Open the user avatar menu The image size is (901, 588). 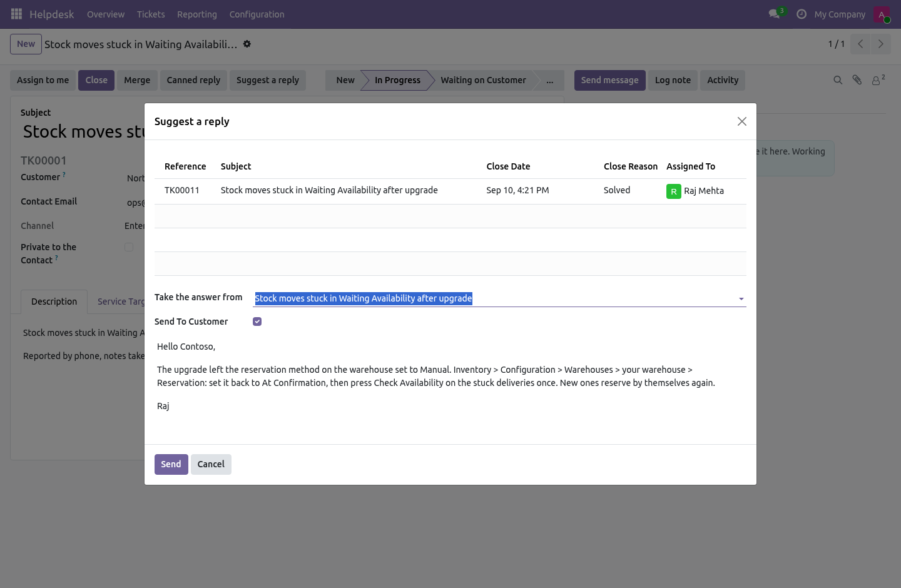click(x=882, y=14)
